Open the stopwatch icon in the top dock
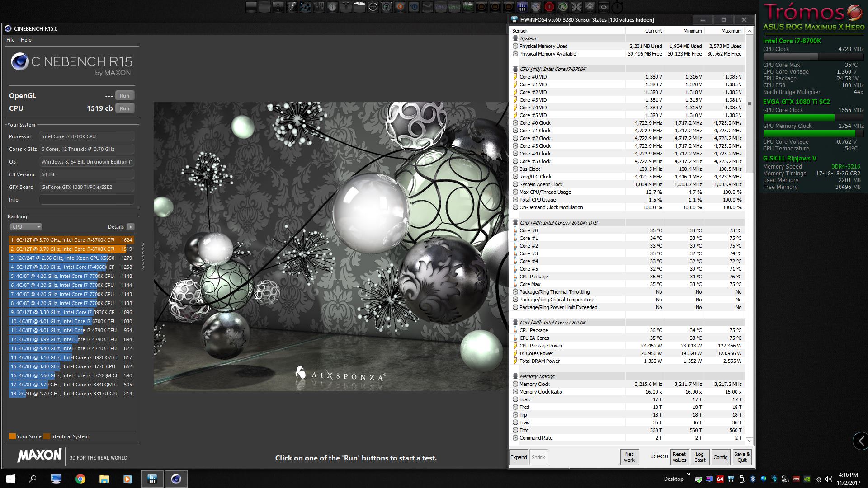868x488 pixels. [x=618, y=6]
